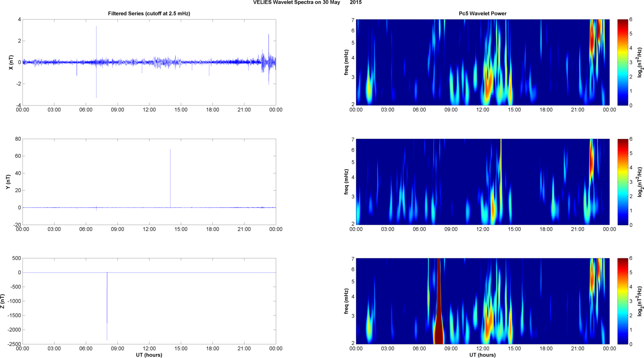
Task: Click the "-1500" tick on the Z axis
Action: 14,316
